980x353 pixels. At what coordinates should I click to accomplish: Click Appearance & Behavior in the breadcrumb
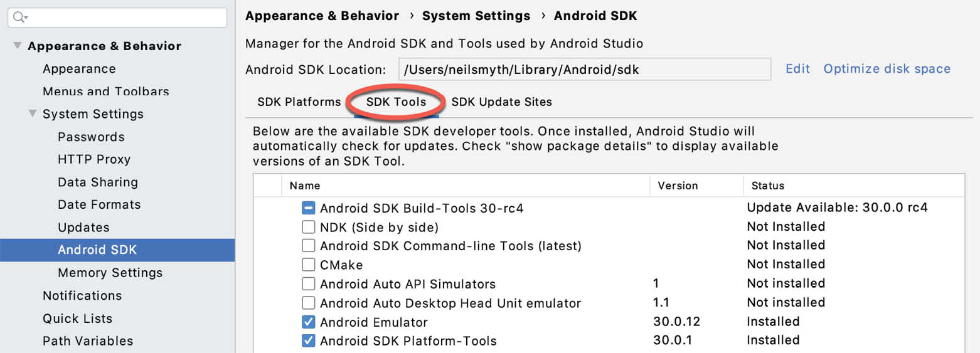click(322, 16)
